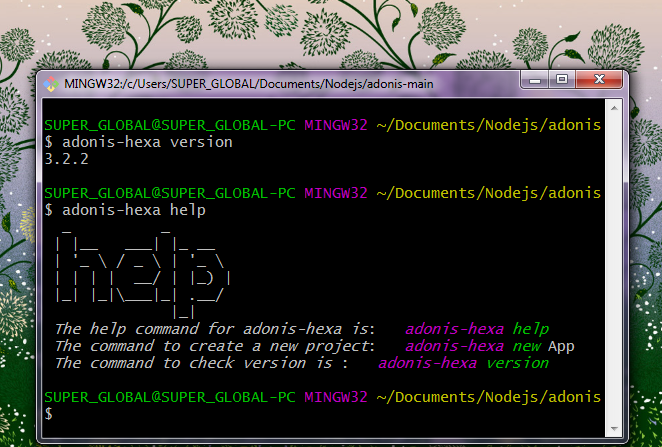Click the vertical scrollbar track
The width and height of the screenshot is (662, 447).
pos(614,268)
